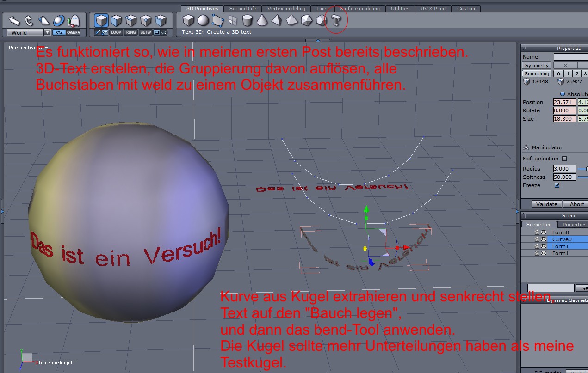
Task: Hide Curve0 using its eye icon
Action: 544,239
